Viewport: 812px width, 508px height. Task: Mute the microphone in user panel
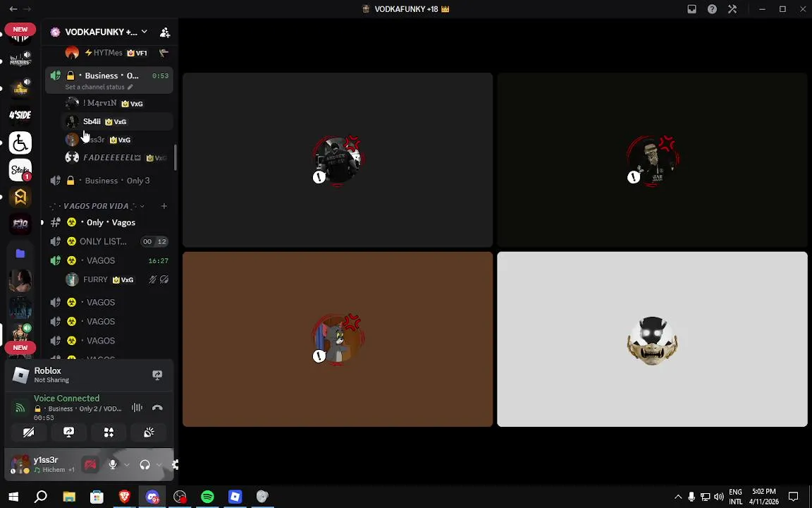coord(112,464)
